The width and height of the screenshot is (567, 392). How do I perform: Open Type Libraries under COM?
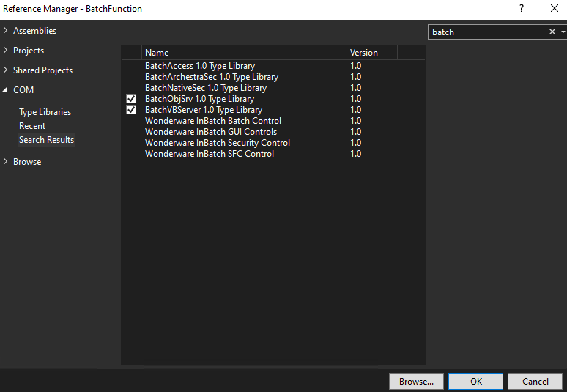point(45,112)
